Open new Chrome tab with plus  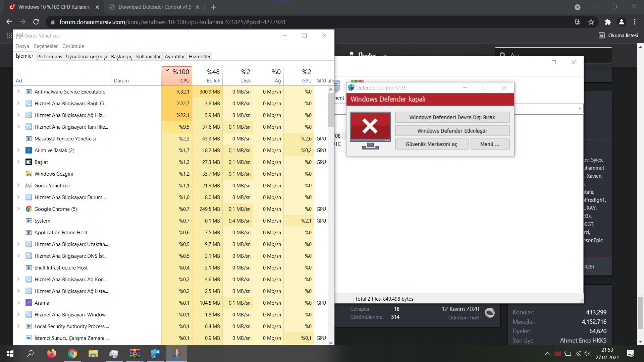click(x=213, y=7)
